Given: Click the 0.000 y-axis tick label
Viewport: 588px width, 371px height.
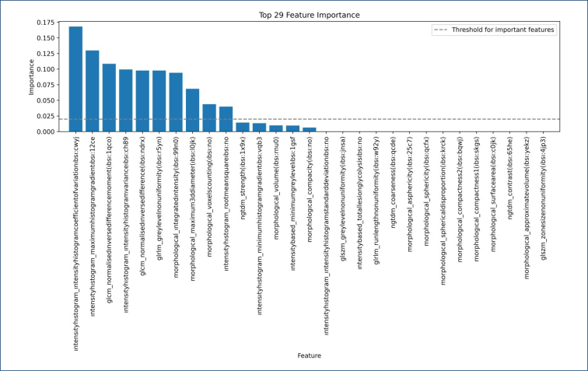Looking at the screenshot, I should [x=45, y=131].
